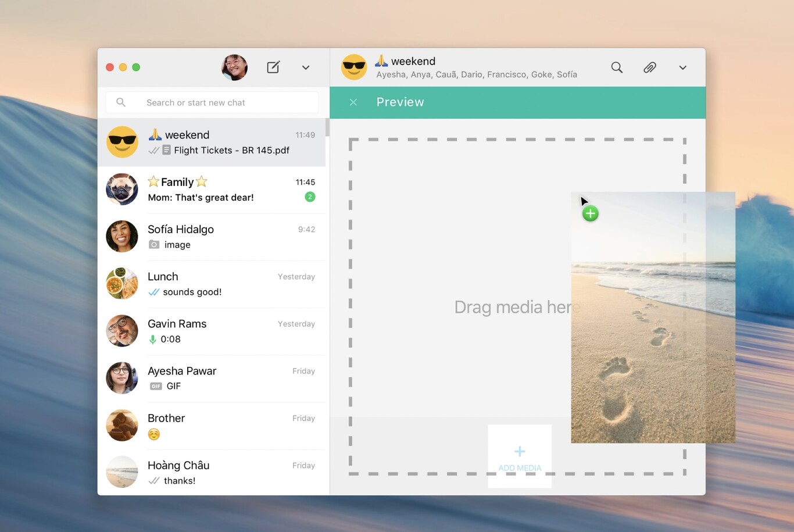Click the member names under weekend title

point(477,74)
